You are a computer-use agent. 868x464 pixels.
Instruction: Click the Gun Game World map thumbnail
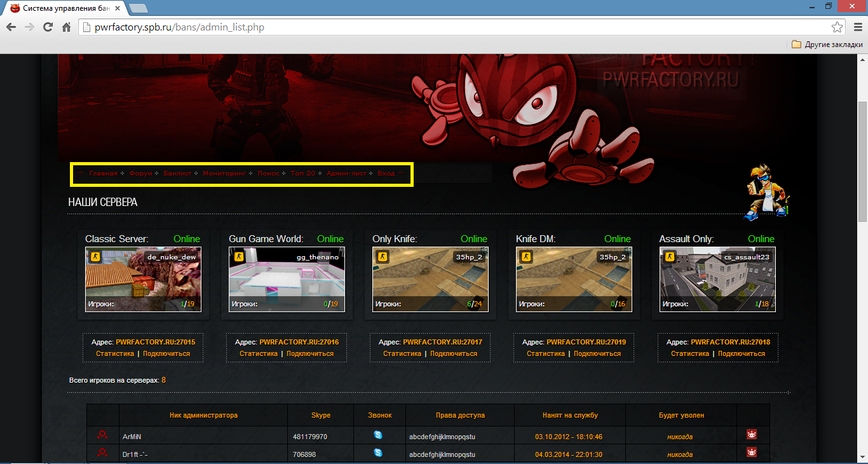coord(287,280)
